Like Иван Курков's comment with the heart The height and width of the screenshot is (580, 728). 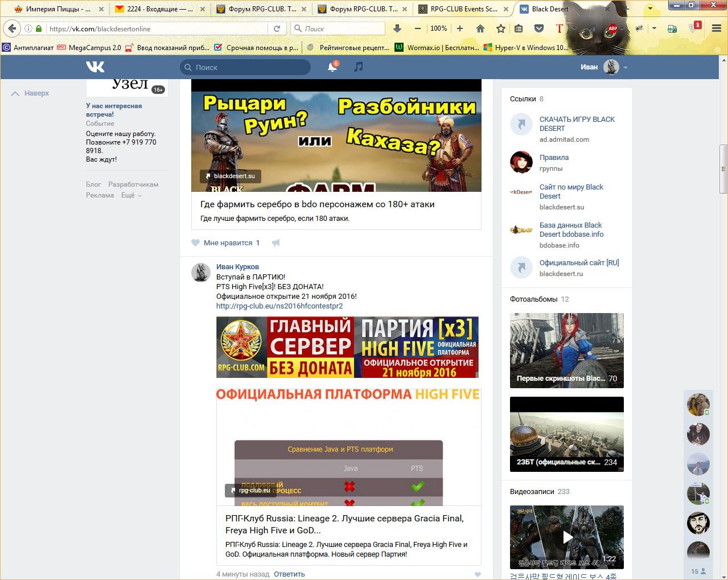coord(478,574)
